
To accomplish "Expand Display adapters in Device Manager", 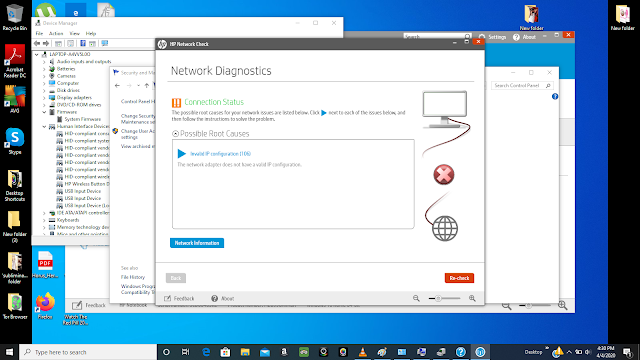I will pyautogui.click(x=44, y=98).
